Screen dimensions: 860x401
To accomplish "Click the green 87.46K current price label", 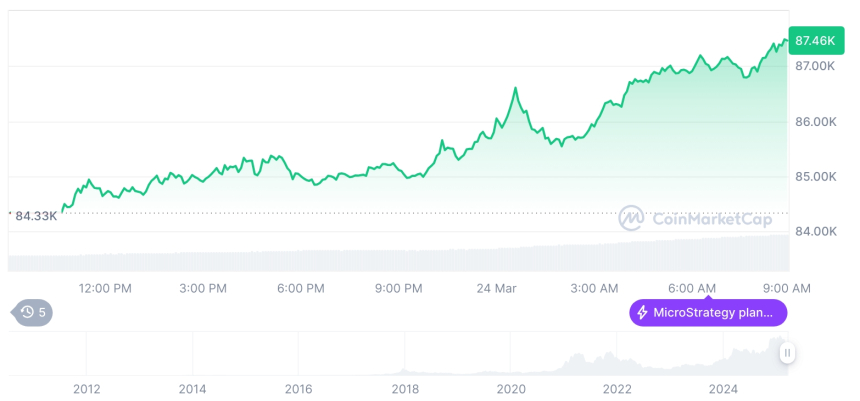I will click(x=813, y=41).
